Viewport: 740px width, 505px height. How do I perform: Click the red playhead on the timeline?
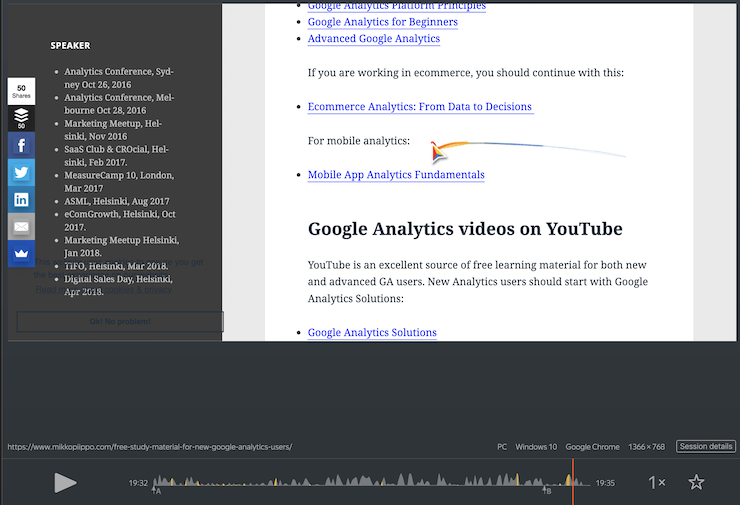(x=573, y=481)
